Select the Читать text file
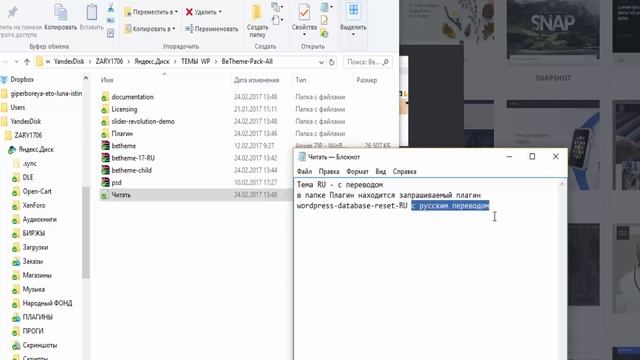This screenshot has height=360, width=640. pos(121,195)
